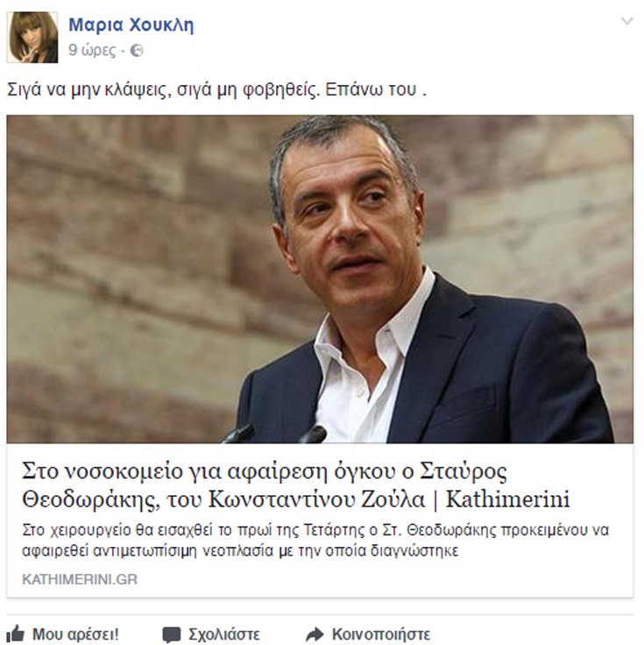Click the article description about 'χειρουργείο'
Screen dimensions: 644x645
click(315, 540)
